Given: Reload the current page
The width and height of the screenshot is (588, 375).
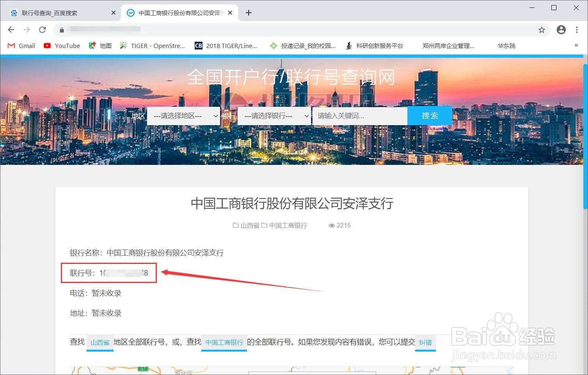Looking at the screenshot, I should click(43, 30).
